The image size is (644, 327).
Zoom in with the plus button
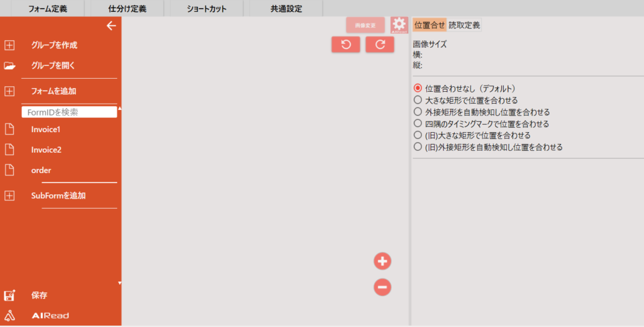382,261
